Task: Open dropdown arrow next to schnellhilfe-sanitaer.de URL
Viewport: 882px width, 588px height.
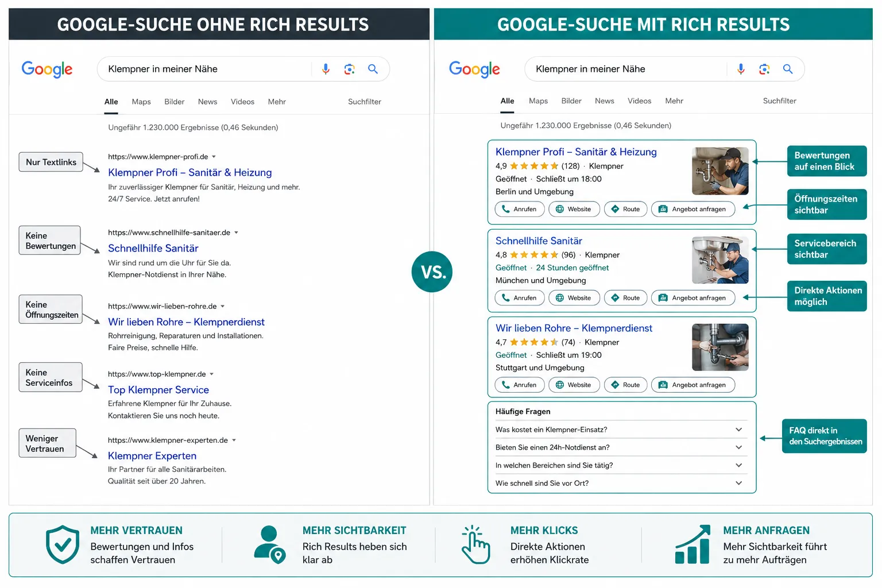Action: pos(236,233)
